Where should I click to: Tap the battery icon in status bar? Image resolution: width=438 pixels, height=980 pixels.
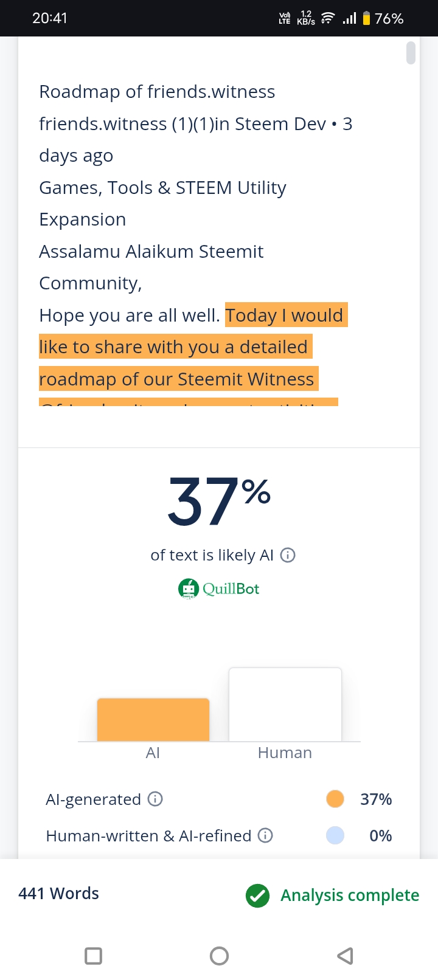(366, 18)
